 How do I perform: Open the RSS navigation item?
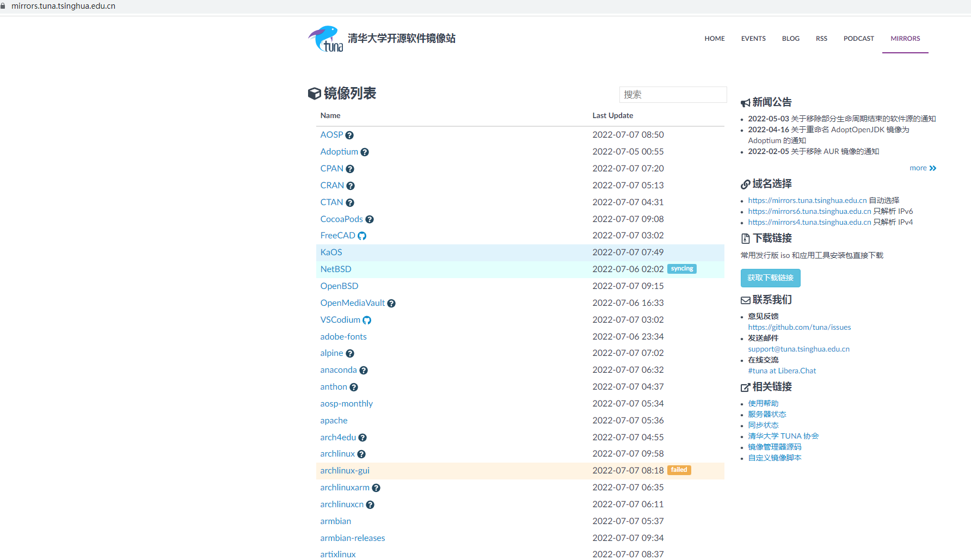coord(821,39)
